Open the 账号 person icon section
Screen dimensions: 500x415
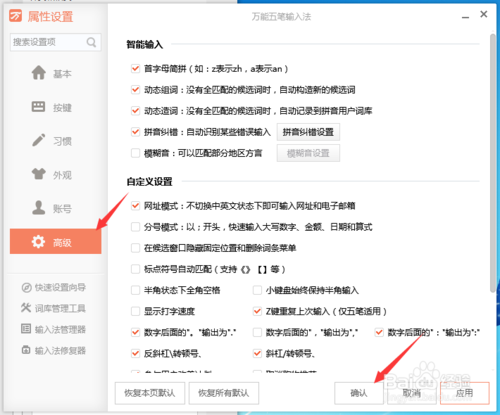point(38,208)
